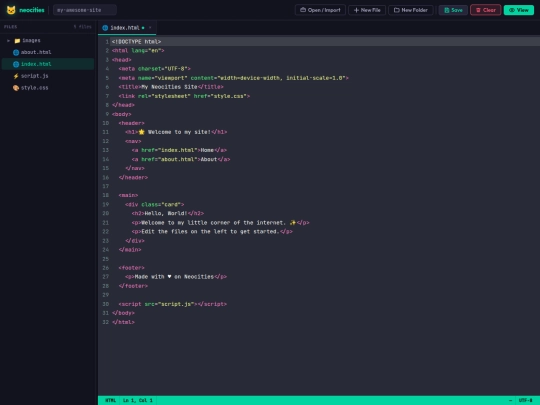Expand the images folder arrow
This screenshot has height=405, width=540.
[x=8, y=41]
